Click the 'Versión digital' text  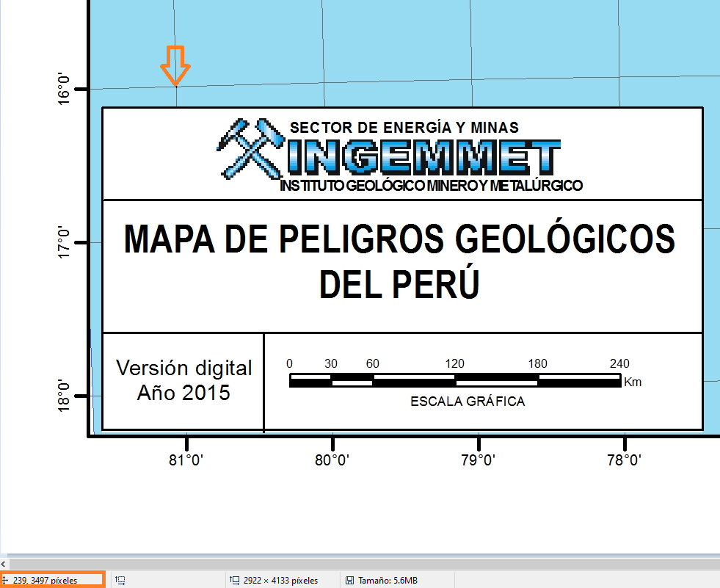(184, 368)
